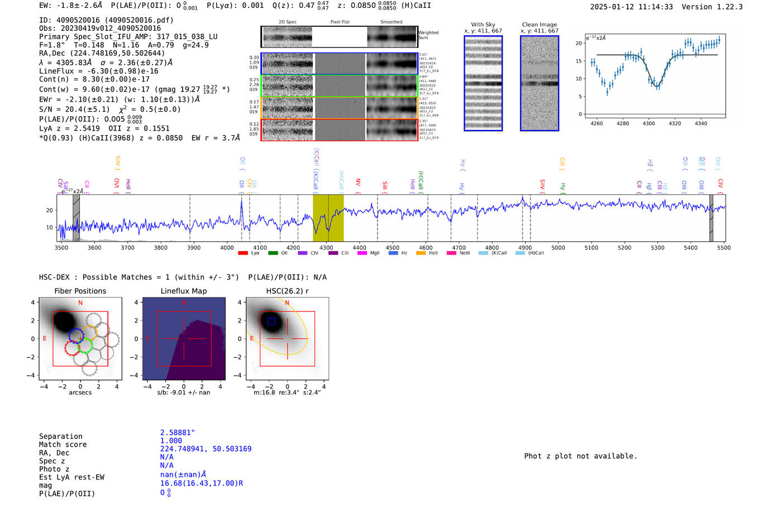The image size is (782, 532).
Task: Click the m:16.8 re:3.4" s:2.4" label
Action: 287,392
